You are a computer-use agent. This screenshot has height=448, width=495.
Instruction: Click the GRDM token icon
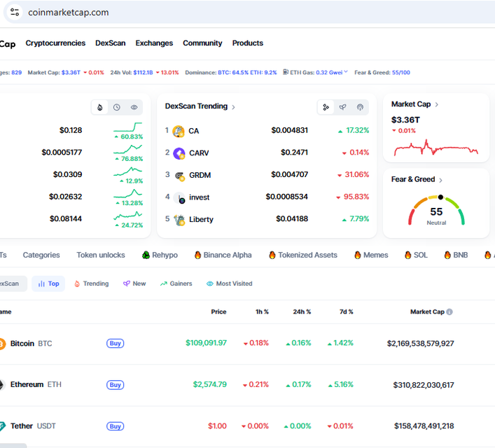[180, 176]
